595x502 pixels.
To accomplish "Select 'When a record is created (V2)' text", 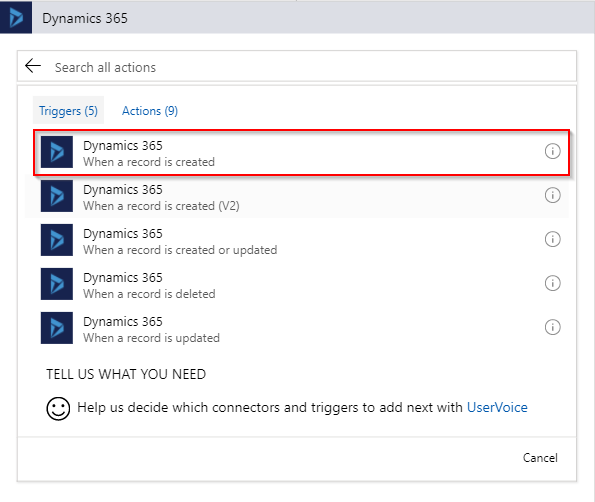I will click(161, 206).
